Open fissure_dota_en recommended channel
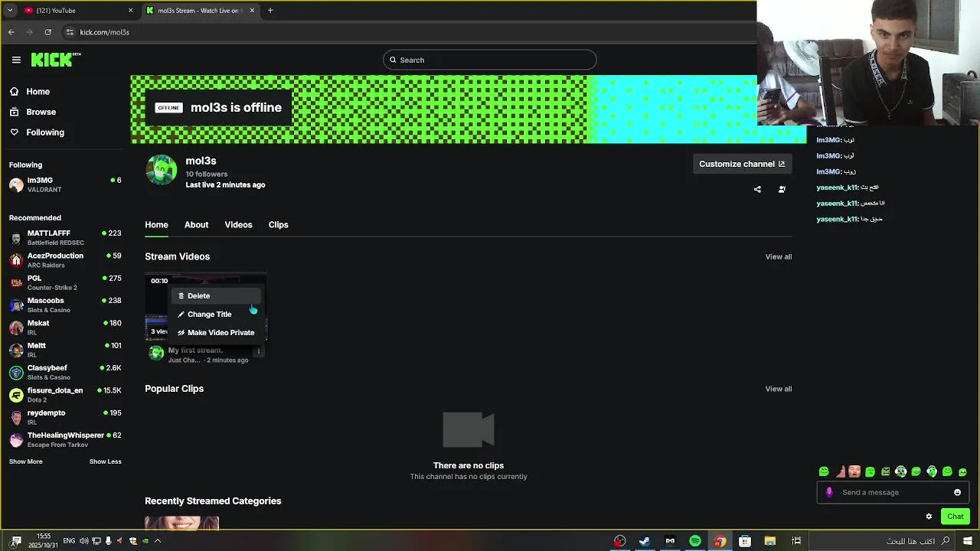The width and height of the screenshot is (980, 551). 65,395
